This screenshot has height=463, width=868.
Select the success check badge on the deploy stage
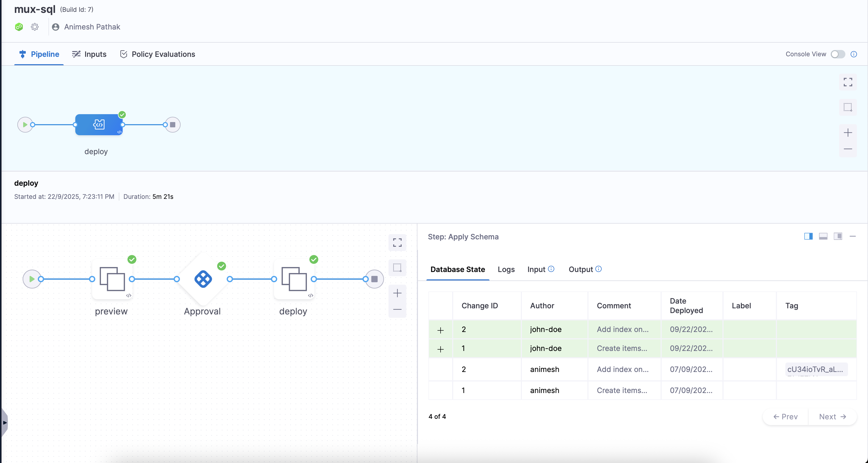tap(122, 114)
